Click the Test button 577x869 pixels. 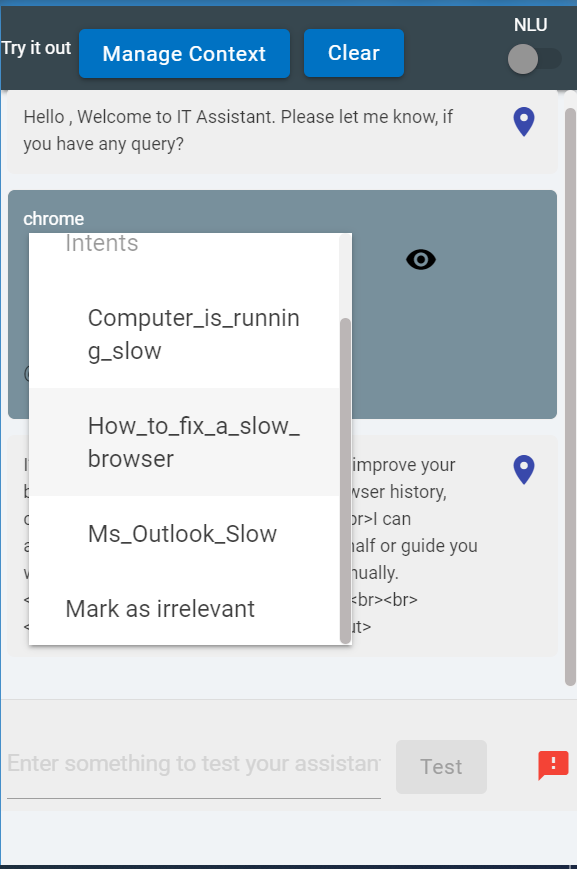(441, 767)
